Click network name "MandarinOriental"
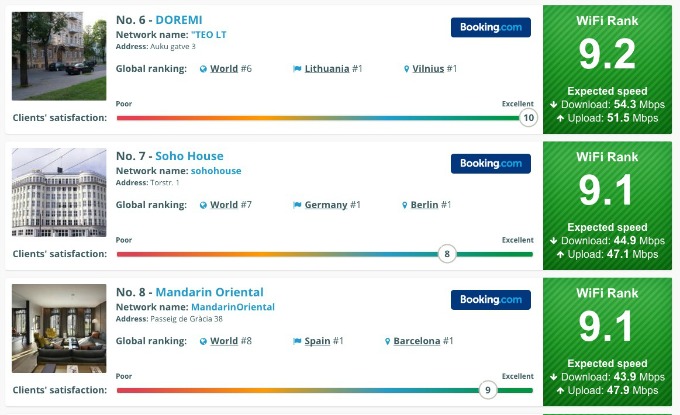 (x=233, y=307)
